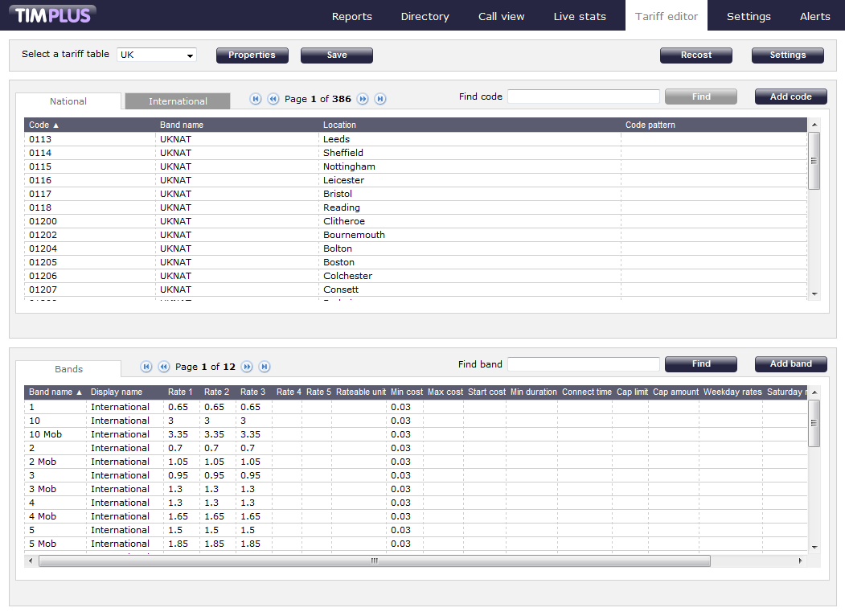Go to previous page of bands list
Viewport: 845px width, 616px height.
pyautogui.click(x=164, y=367)
